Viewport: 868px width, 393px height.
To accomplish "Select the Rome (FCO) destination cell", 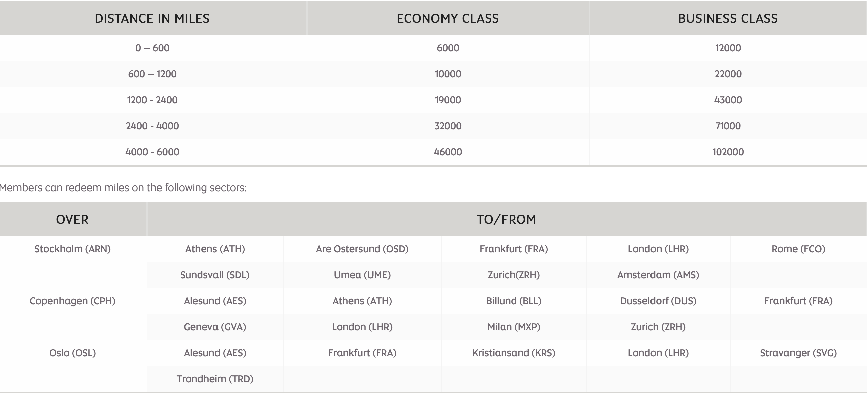I will click(x=798, y=249).
